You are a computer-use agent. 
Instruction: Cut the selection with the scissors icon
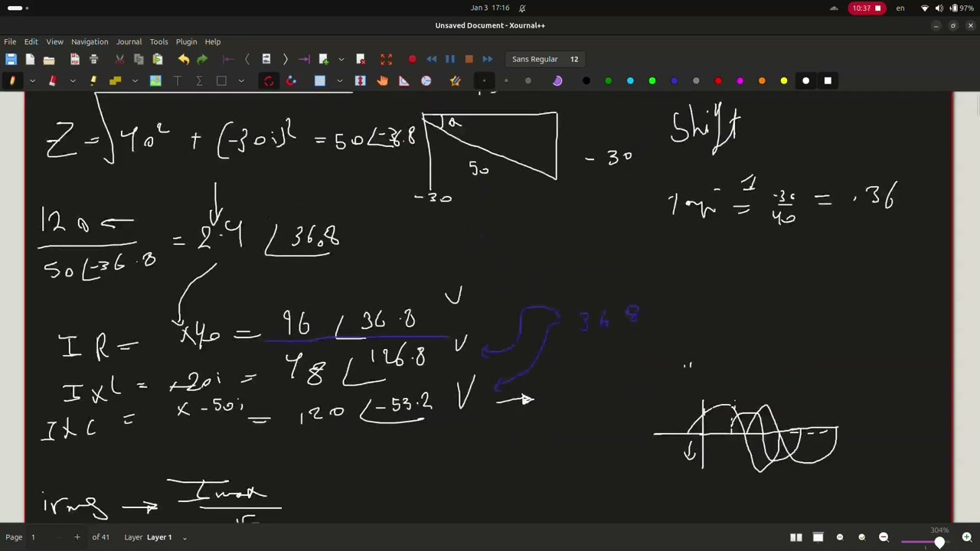[x=119, y=59]
